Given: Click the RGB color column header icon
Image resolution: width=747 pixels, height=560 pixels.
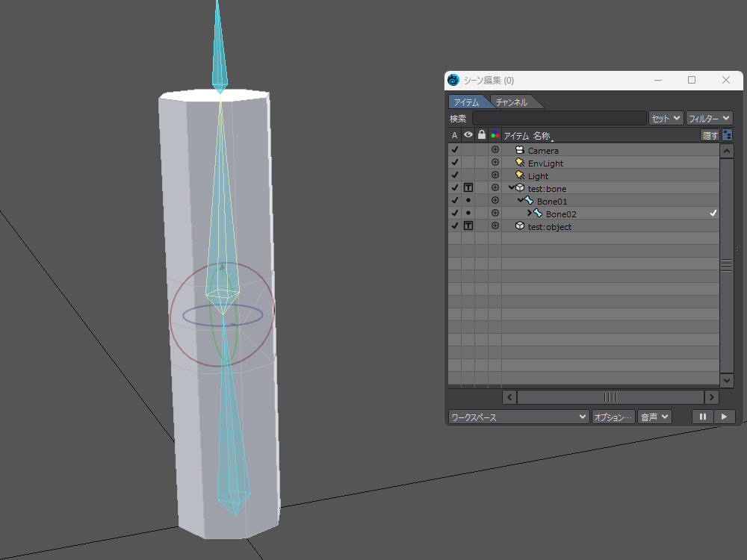Looking at the screenshot, I should click(495, 135).
